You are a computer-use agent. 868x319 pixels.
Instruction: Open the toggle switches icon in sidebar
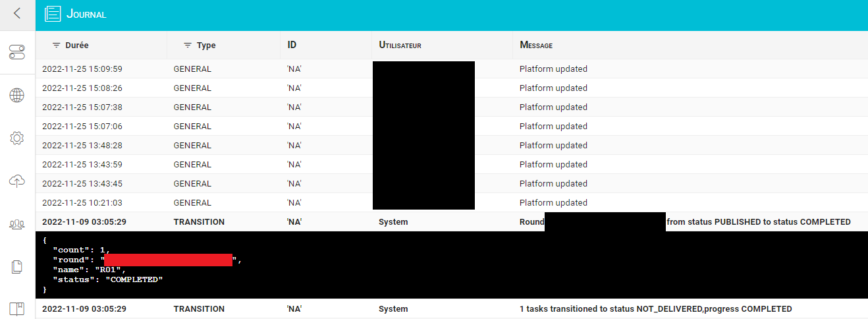17,52
